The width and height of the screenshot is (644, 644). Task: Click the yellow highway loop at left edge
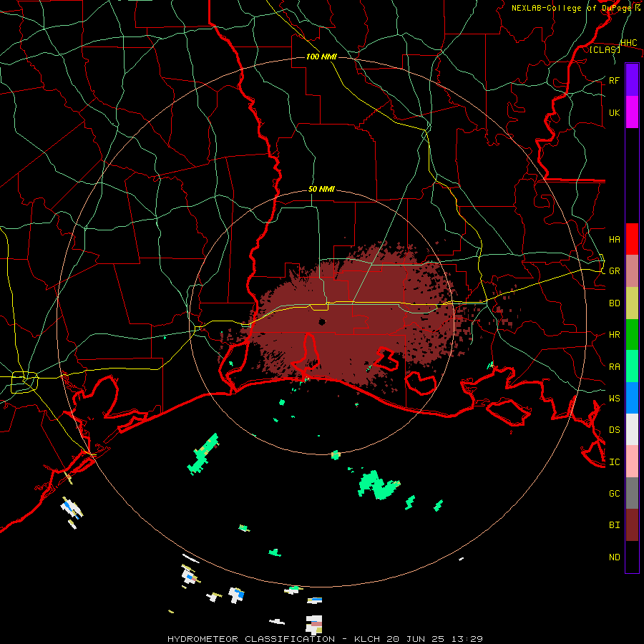24,382
